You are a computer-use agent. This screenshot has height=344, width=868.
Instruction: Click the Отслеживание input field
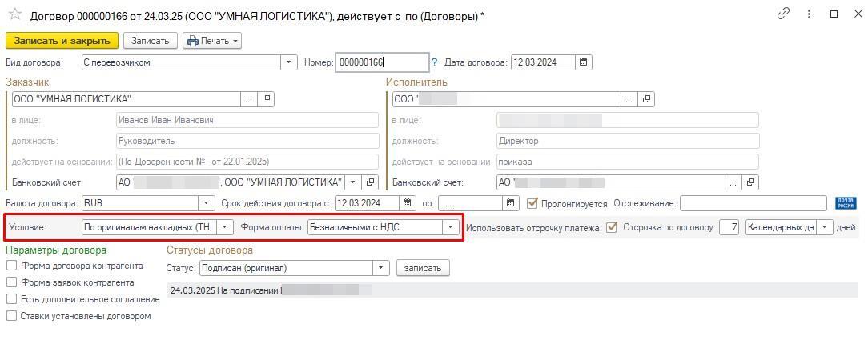click(754, 203)
